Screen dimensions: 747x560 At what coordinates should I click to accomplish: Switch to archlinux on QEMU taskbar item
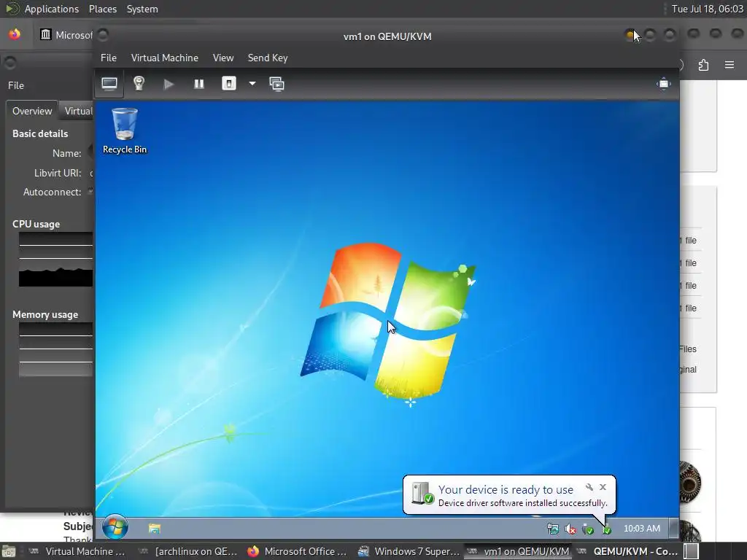point(187,551)
